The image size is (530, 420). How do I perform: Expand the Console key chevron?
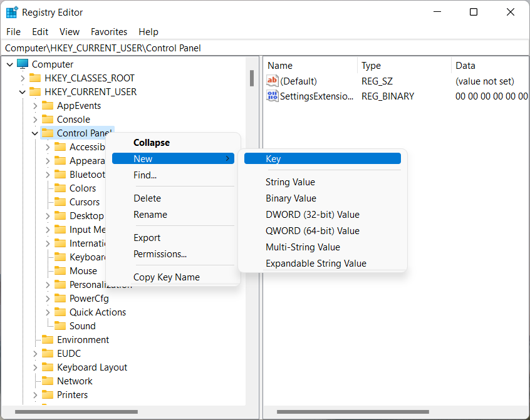[35, 120]
